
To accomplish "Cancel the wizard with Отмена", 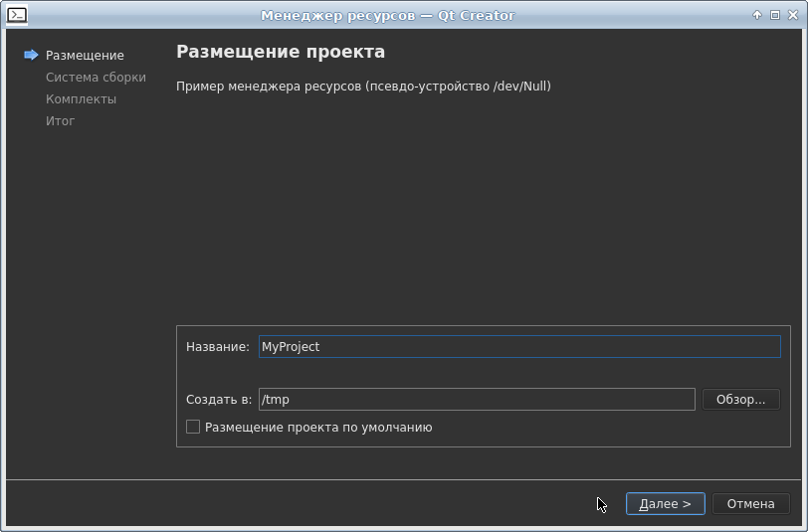I will click(x=750, y=504).
